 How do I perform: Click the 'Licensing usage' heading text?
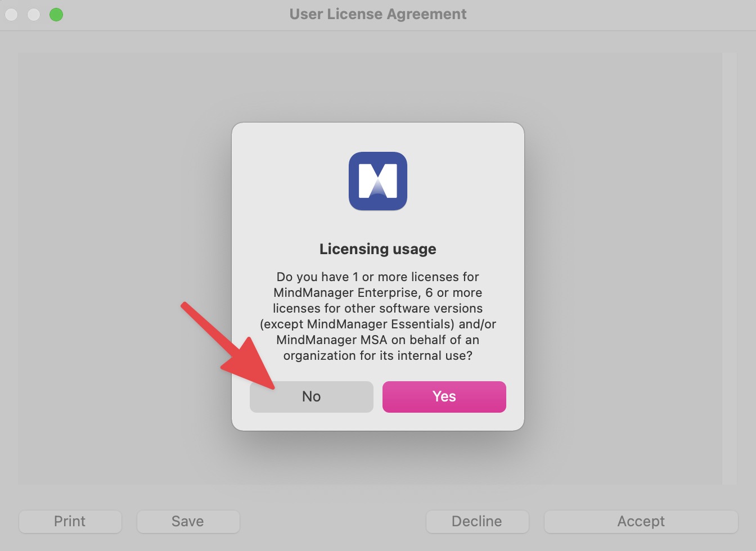tap(378, 249)
